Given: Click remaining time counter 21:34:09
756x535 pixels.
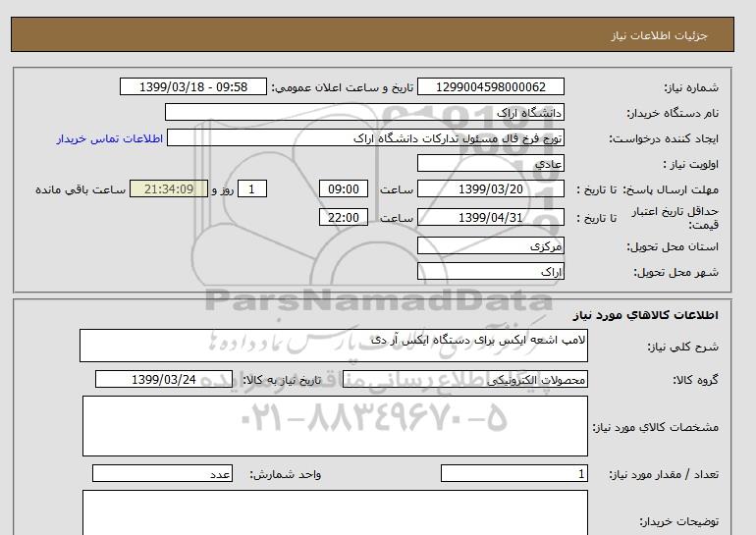Looking at the screenshot, I should tap(169, 188).
